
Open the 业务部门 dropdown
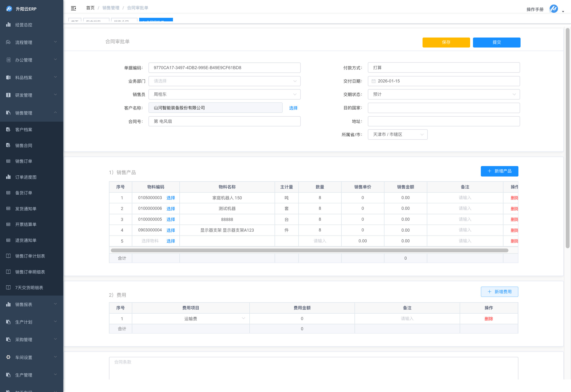(224, 81)
